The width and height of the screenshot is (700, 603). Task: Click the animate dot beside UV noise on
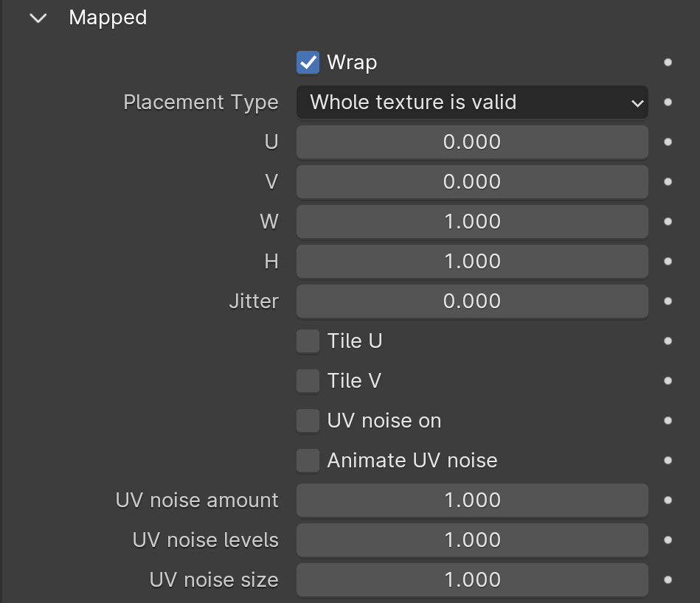[x=668, y=421]
